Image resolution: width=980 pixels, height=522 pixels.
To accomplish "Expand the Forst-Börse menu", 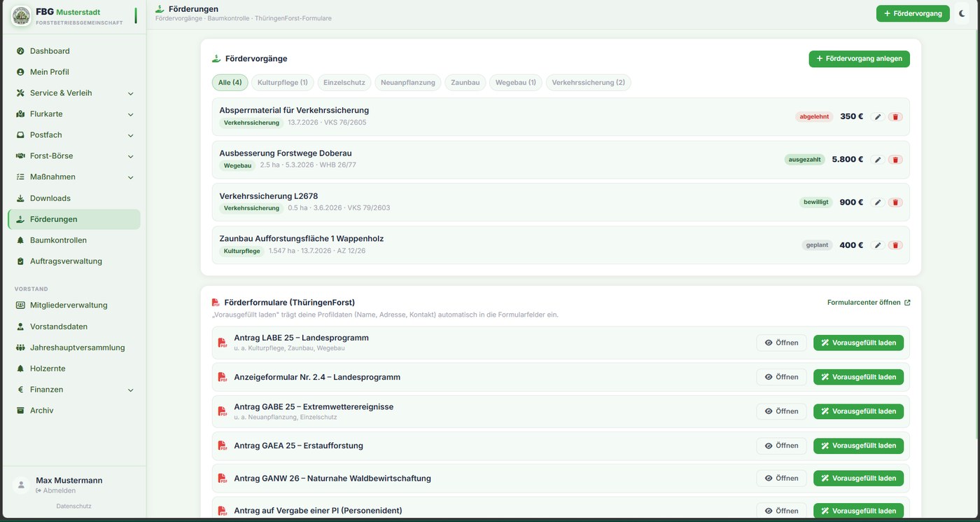I will click(73, 156).
